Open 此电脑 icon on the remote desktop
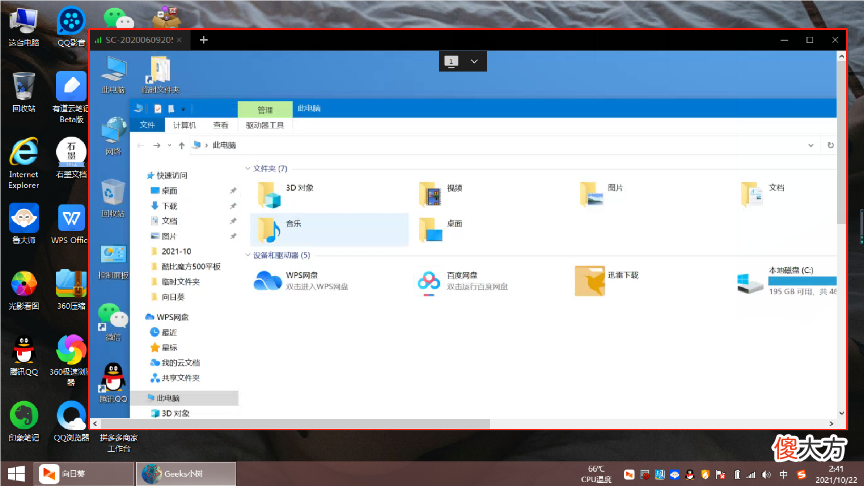The width and height of the screenshot is (864, 486). point(114,74)
